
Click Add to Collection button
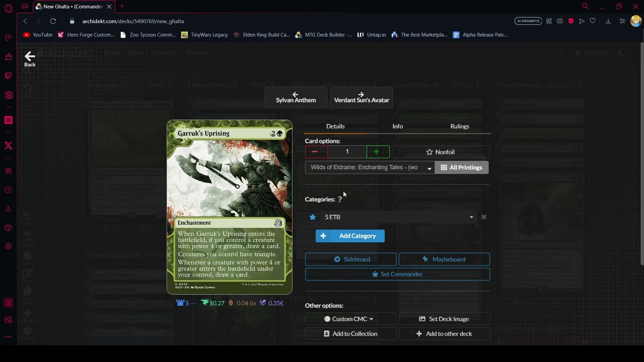click(350, 334)
